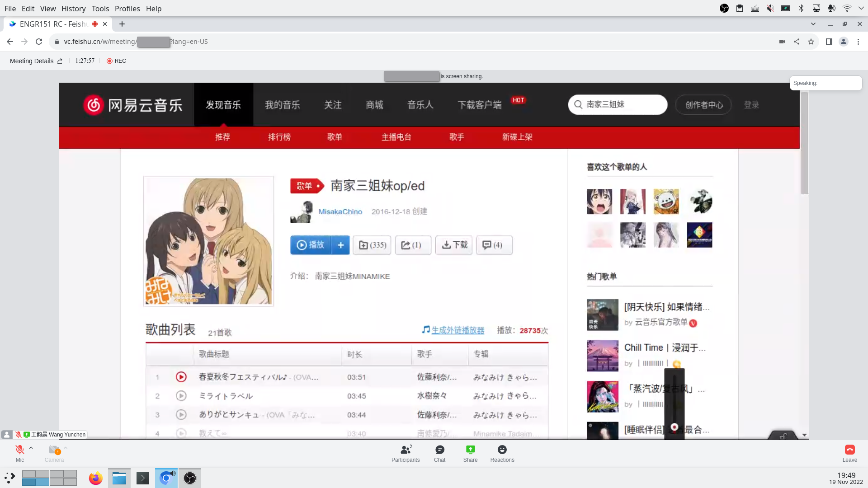Click the Mic icon in meeting toolbar
This screenshot has height=488, width=868.
tap(20, 450)
